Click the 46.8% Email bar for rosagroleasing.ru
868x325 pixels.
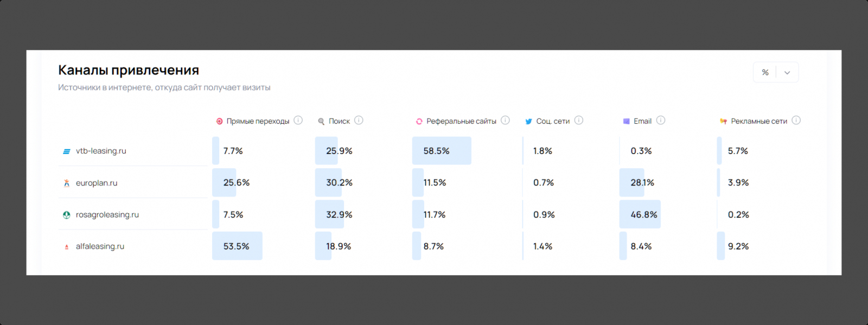click(640, 214)
